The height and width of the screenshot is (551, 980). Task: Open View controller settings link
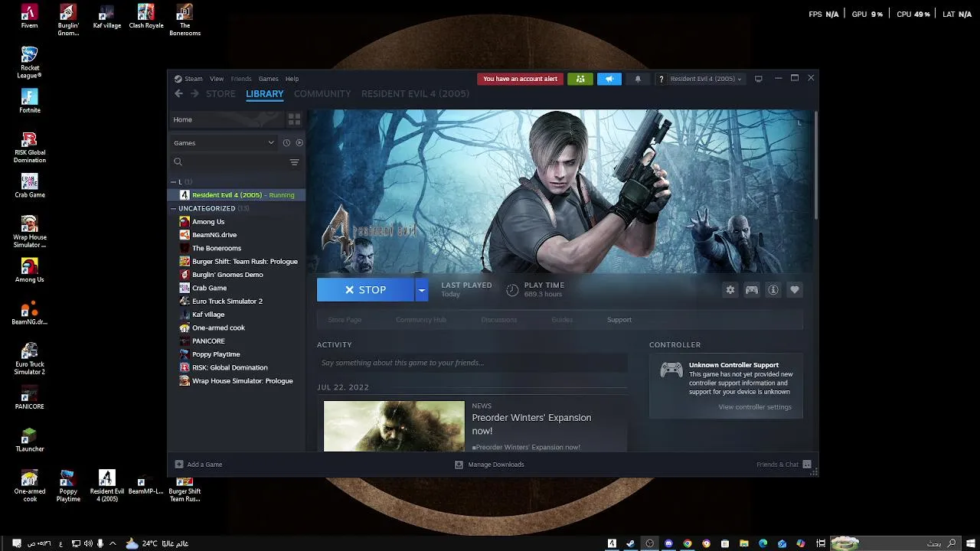[755, 407]
